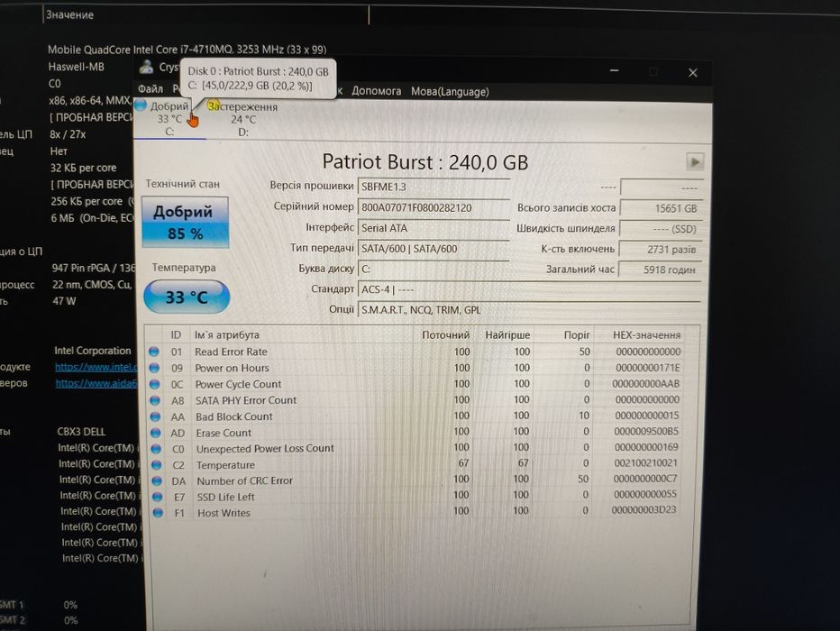Click CBX3 DELL entry in AIDA64 window

[81, 432]
